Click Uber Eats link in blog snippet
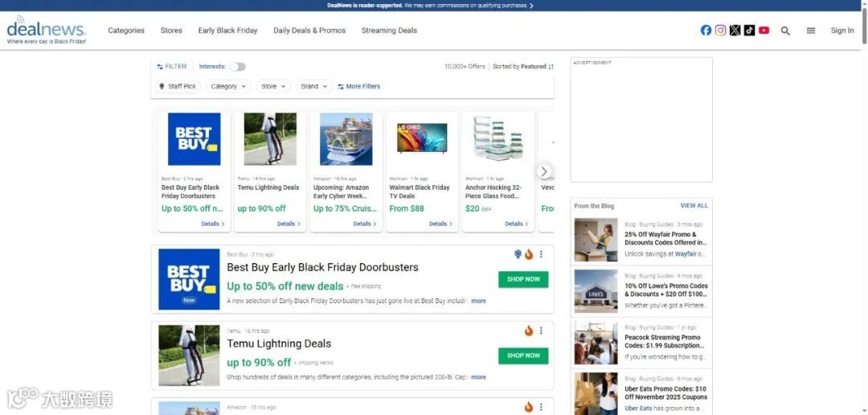The width and height of the screenshot is (868, 415). coord(638,409)
